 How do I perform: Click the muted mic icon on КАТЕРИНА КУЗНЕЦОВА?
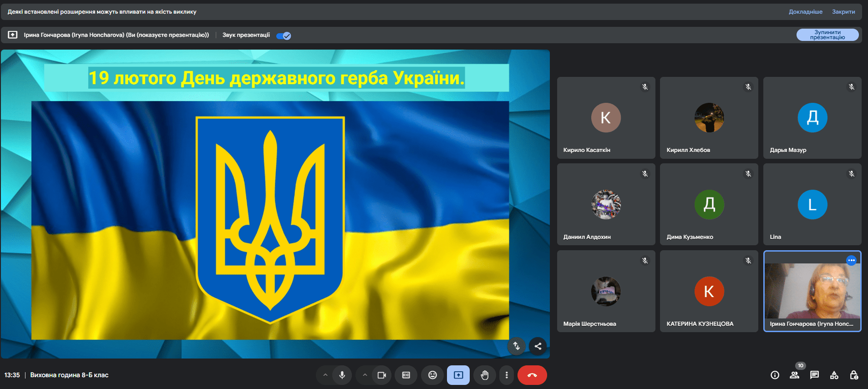point(748,261)
